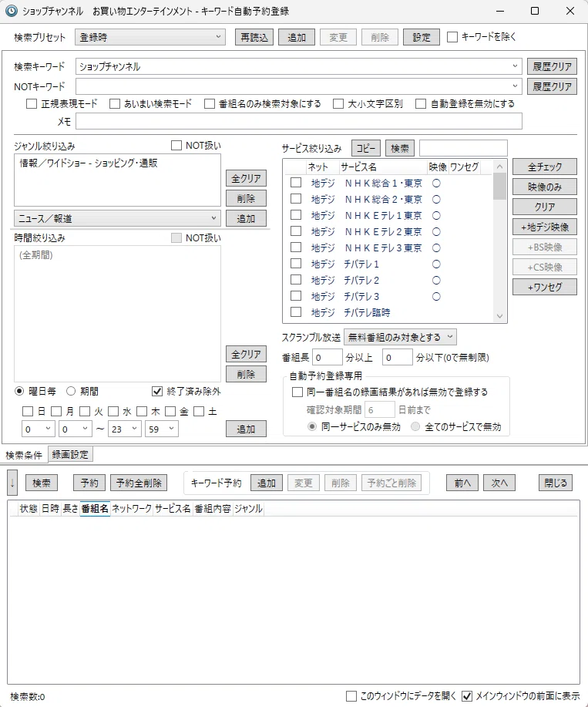This screenshot has height=707, width=588.
Task: Click 検索 next to service filter
Action: click(x=400, y=148)
